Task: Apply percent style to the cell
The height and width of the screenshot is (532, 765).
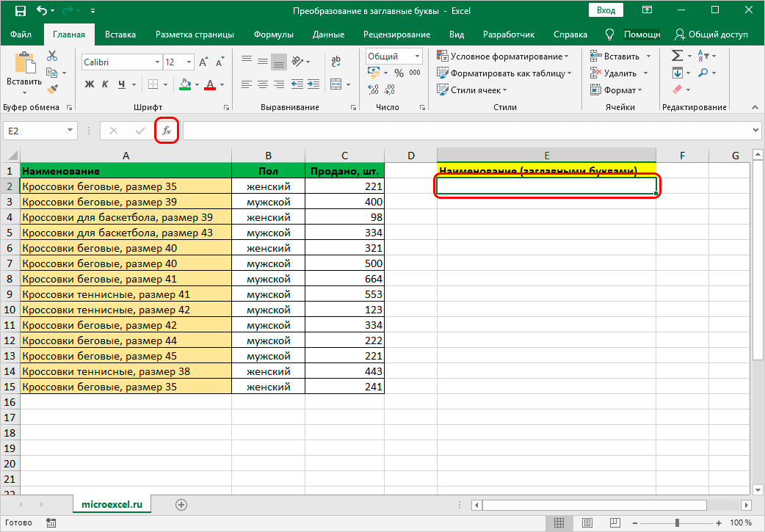Action: click(x=399, y=73)
